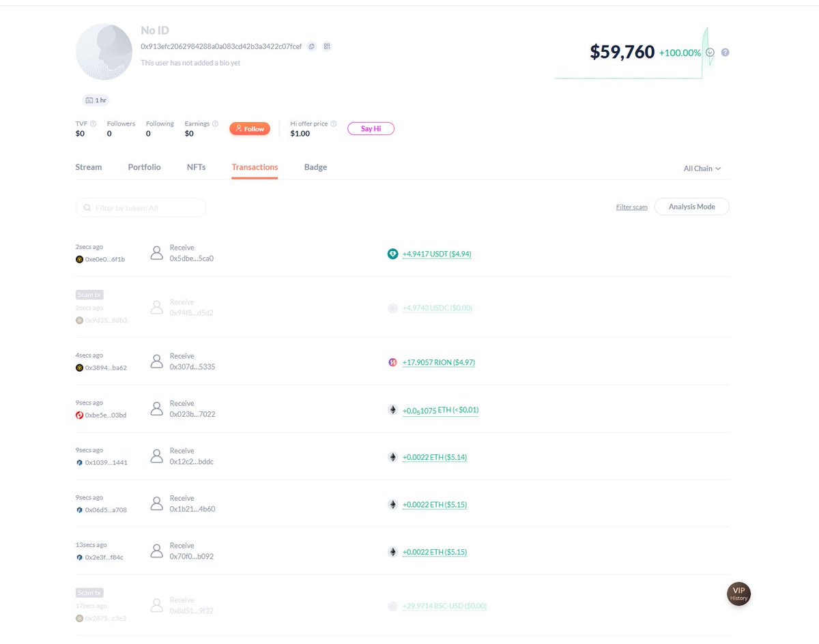This screenshot has width=819, height=644.
Task: Click the Filter scam link
Action: [631, 207]
